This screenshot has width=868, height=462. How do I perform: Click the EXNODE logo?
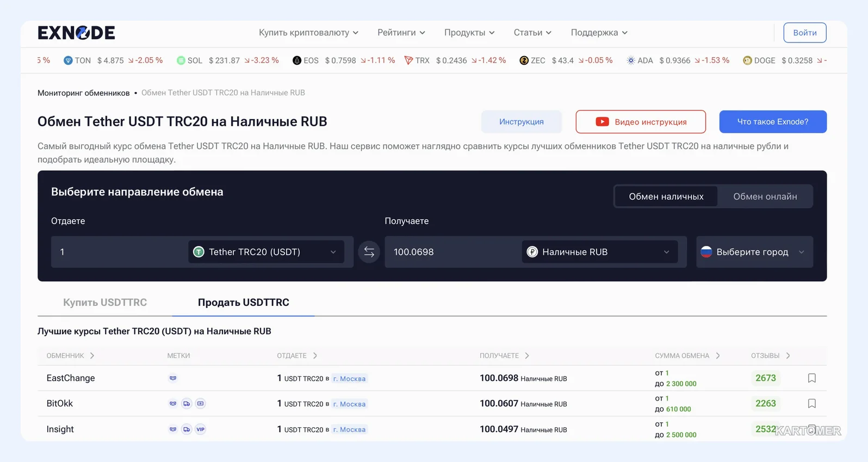coord(76,33)
